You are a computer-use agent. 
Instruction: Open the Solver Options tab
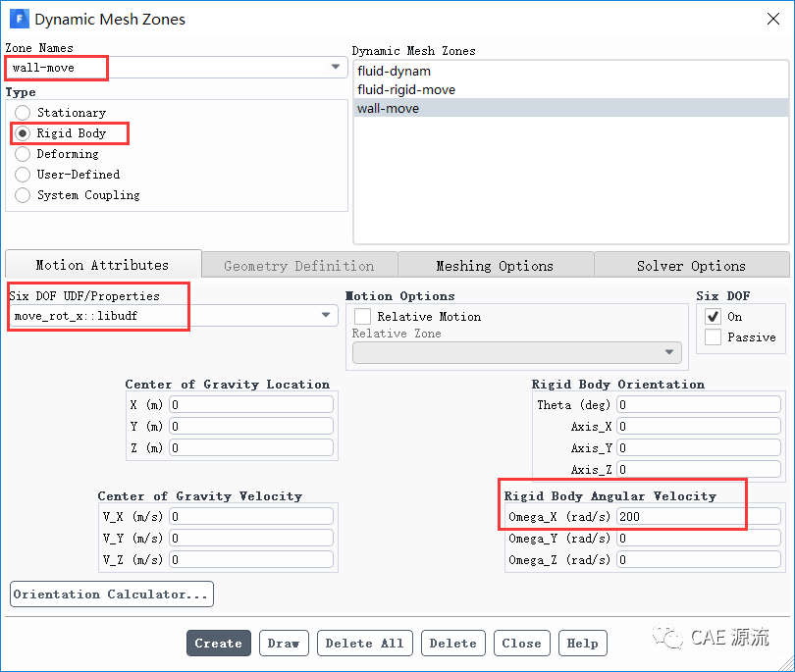point(691,266)
